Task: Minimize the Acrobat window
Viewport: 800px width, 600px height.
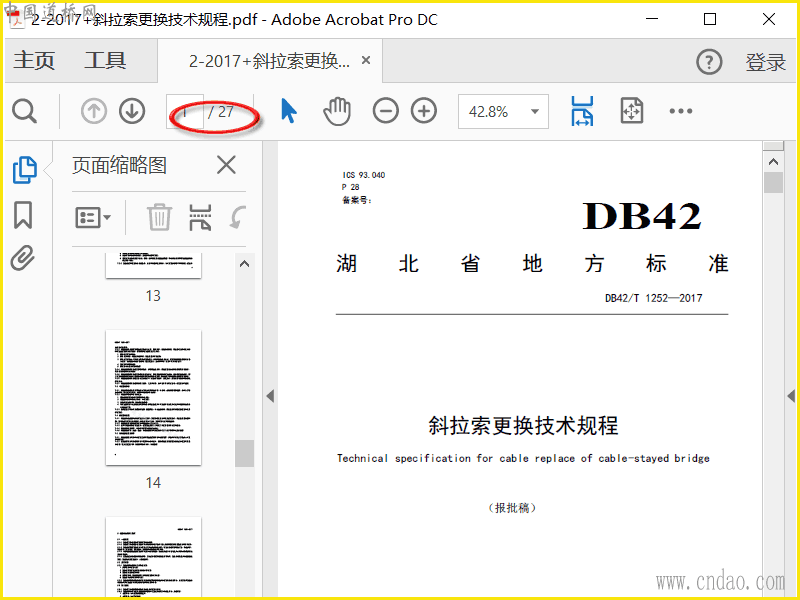Action: click(652, 19)
